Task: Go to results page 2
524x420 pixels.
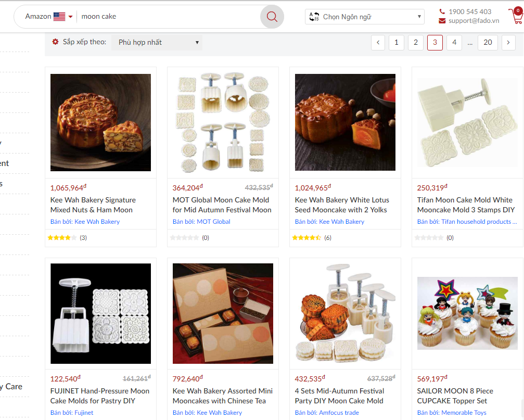Action: [416, 43]
